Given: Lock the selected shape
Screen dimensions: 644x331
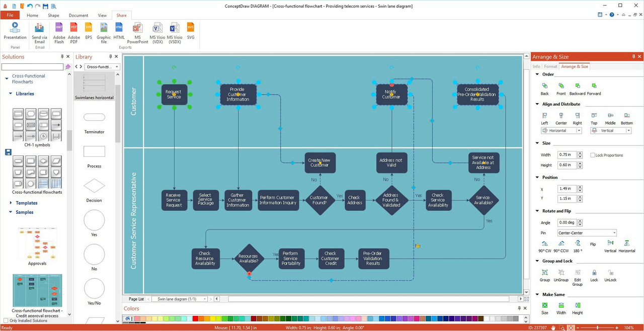Looking at the screenshot, I should pos(594,276).
